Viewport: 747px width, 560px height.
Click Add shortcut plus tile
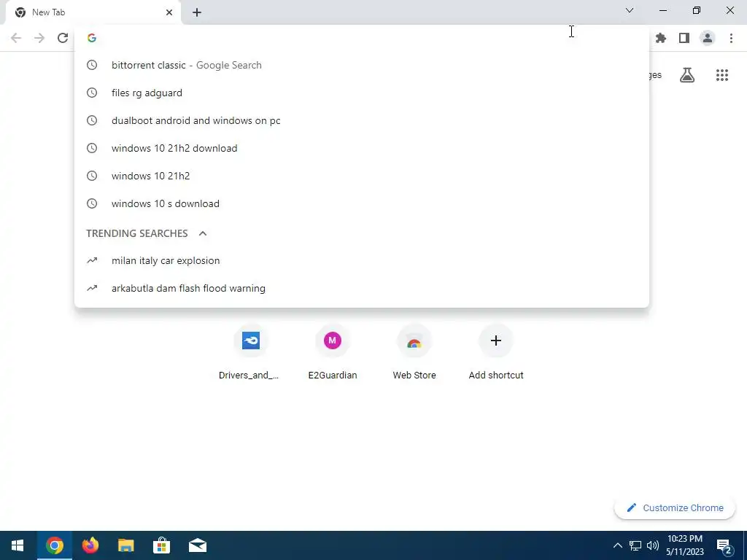coord(496,352)
